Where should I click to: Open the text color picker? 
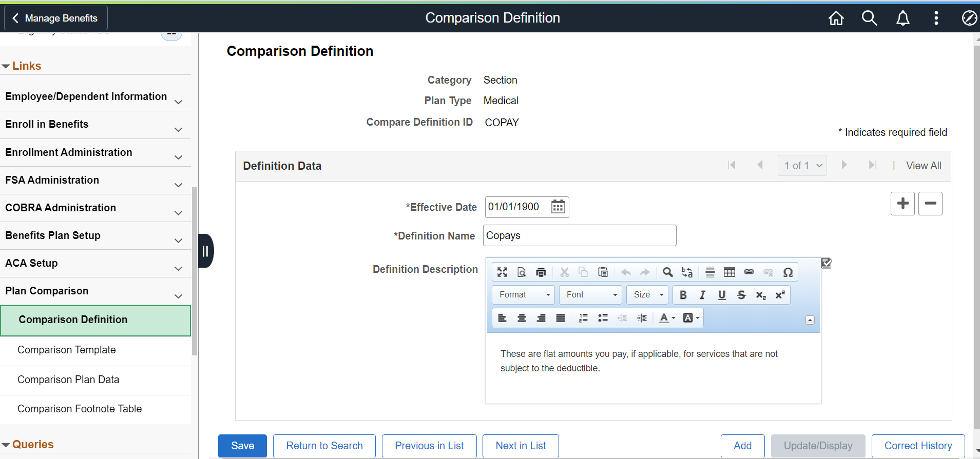(x=666, y=318)
